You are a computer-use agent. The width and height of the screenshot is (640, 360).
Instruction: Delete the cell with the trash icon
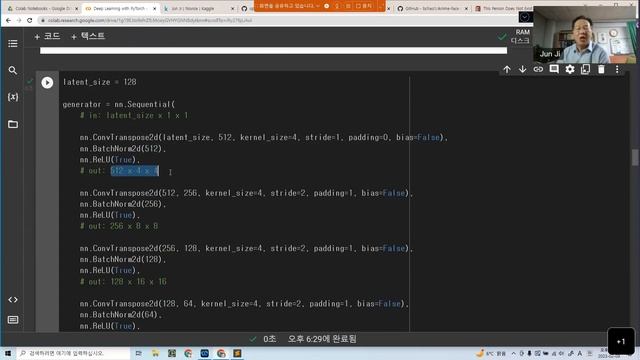[601, 69]
